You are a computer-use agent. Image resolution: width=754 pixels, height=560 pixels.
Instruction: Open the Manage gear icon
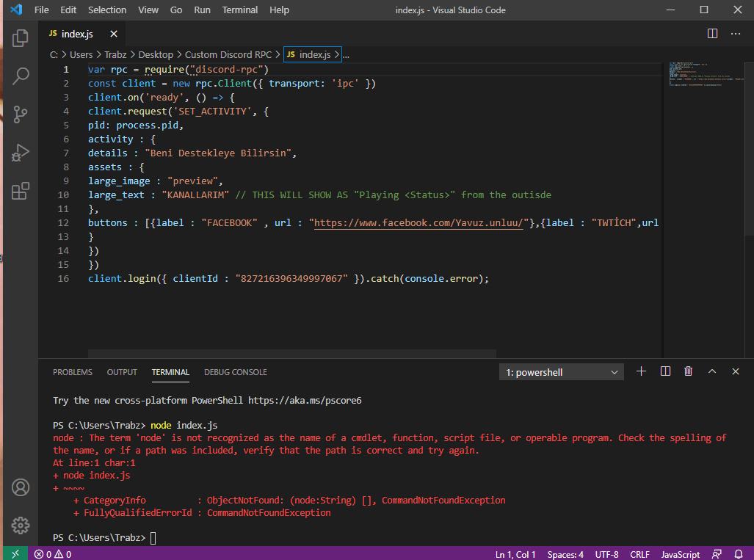coord(21,526)
